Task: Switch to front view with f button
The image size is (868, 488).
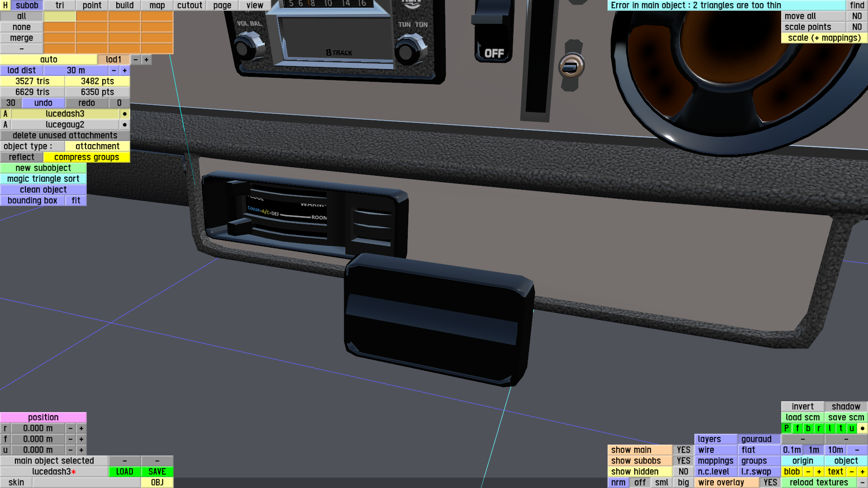Action: [x=797, y=428]
